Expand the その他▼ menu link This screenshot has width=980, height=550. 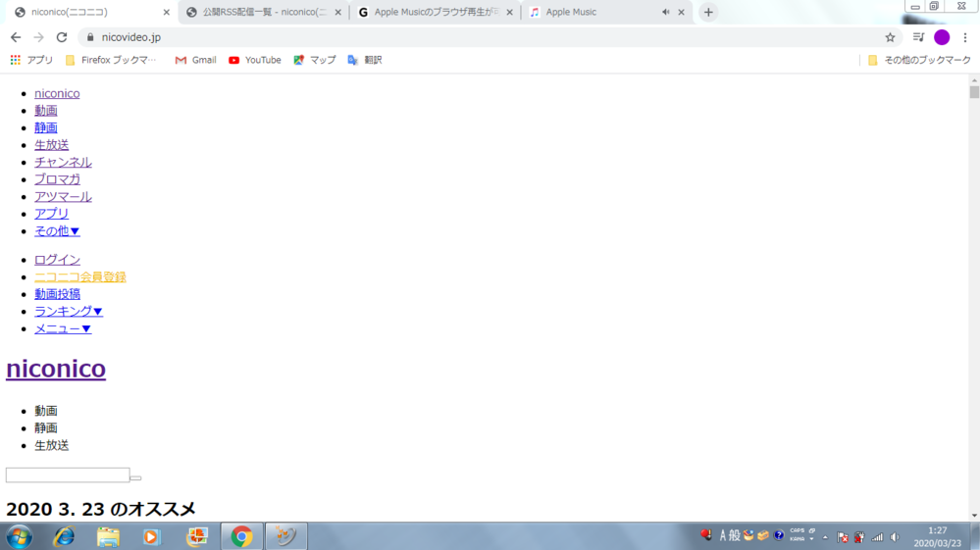point(57,231)
